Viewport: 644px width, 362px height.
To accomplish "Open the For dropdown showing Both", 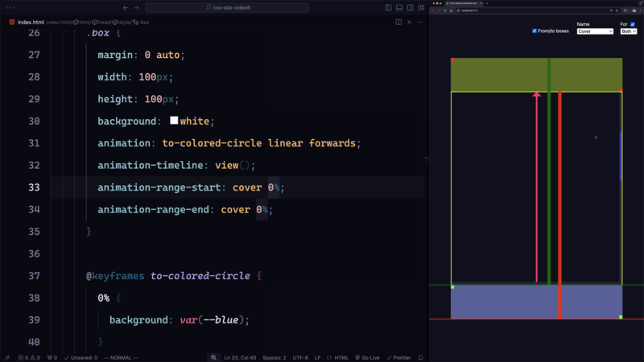I will pyautogui.click(x=629, y=31).
